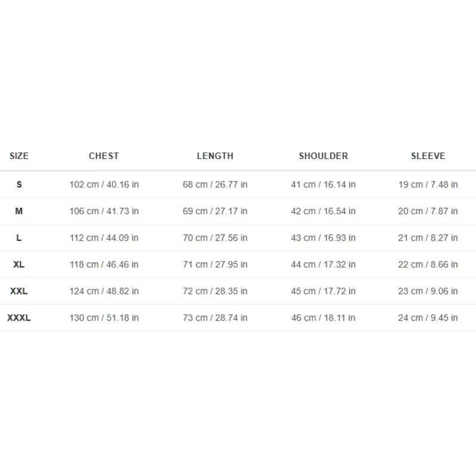Click the SIZE column header

19,156
